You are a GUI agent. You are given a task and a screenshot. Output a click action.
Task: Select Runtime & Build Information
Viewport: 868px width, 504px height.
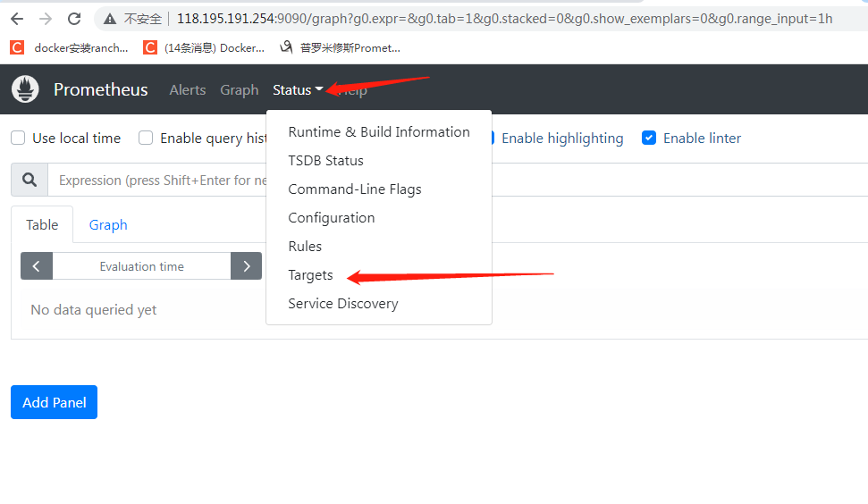tap(379, 131)
